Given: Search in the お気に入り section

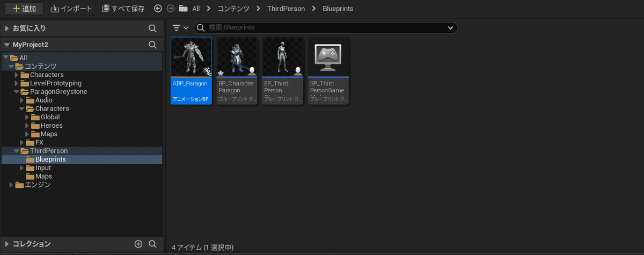Looking at the screenshot, I should tap(152, 28).
